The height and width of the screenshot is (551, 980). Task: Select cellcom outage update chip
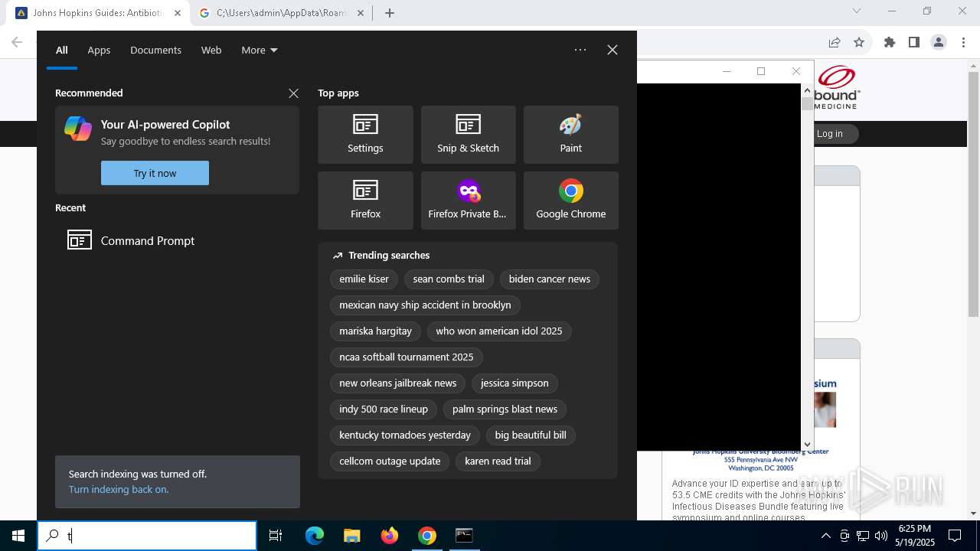pos(390,461)
